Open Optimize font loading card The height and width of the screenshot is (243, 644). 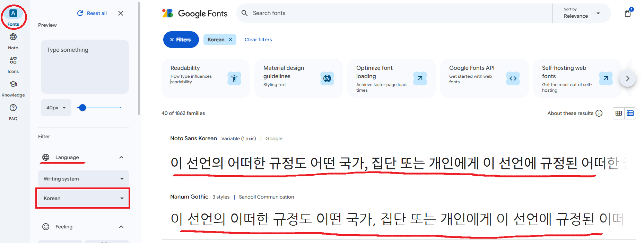click(392, 78)
